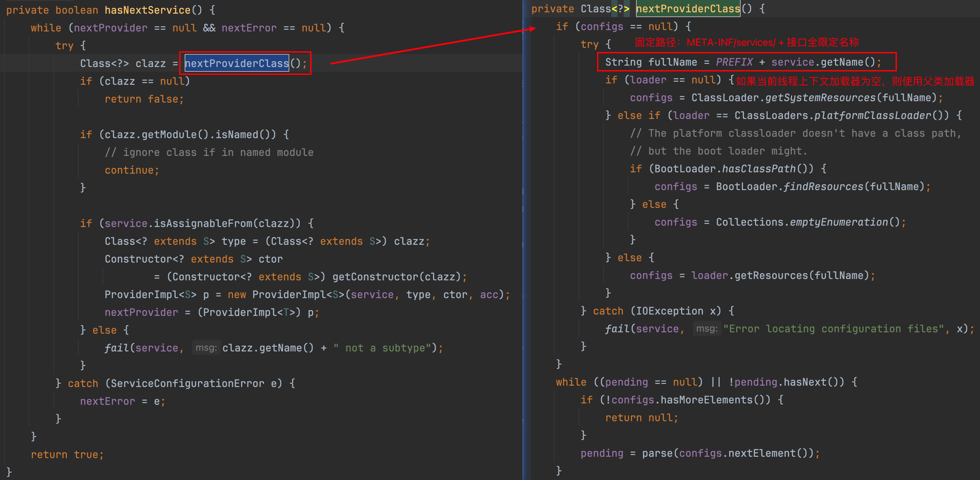The width and height of the screenshot is (980, 480).
Task: Click '" not a subtype"' string literal
Action: point(382,348)
